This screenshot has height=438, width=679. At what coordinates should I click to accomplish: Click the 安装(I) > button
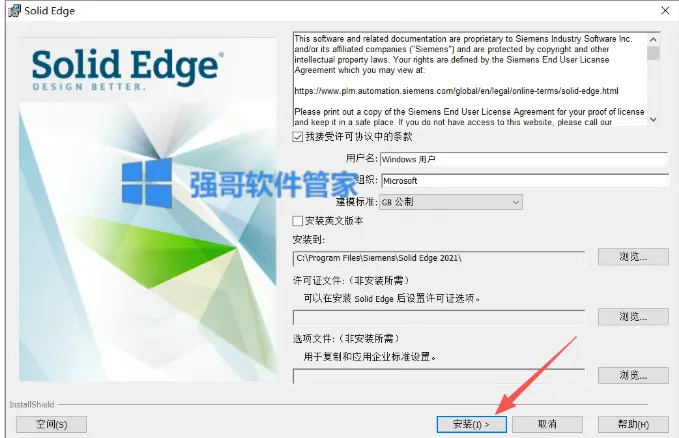[472, 424]
